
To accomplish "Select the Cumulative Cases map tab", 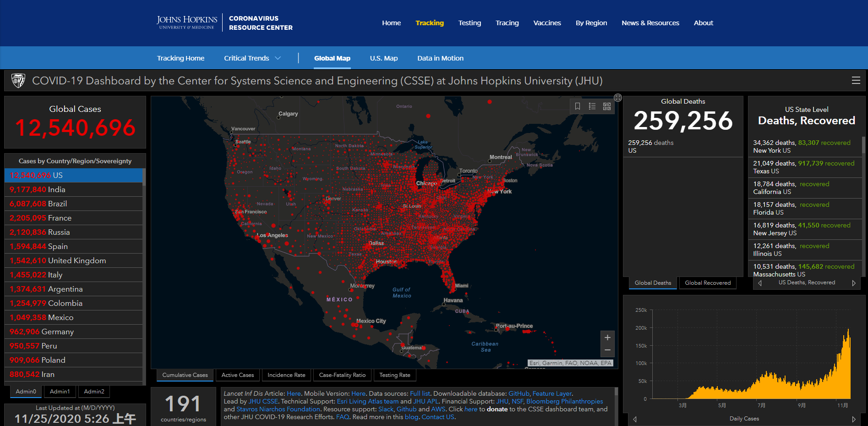I will 185,375.
